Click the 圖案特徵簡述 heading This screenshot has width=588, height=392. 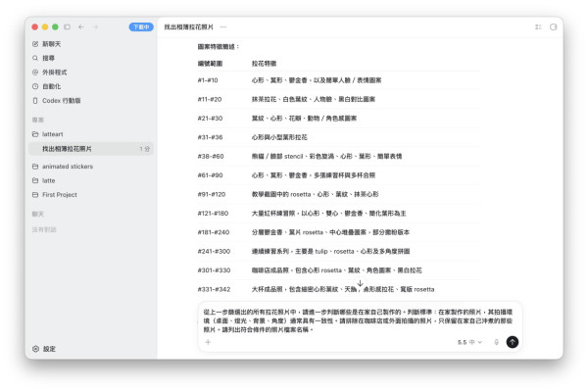219,47
